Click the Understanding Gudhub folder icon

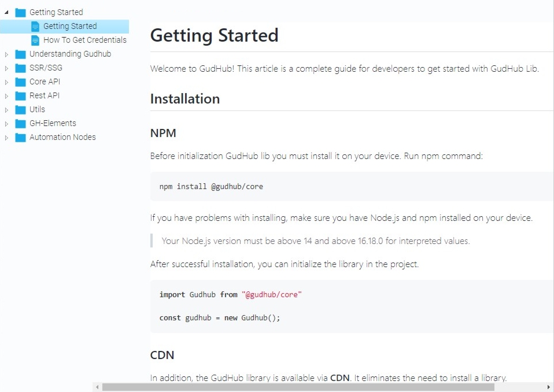20,54
